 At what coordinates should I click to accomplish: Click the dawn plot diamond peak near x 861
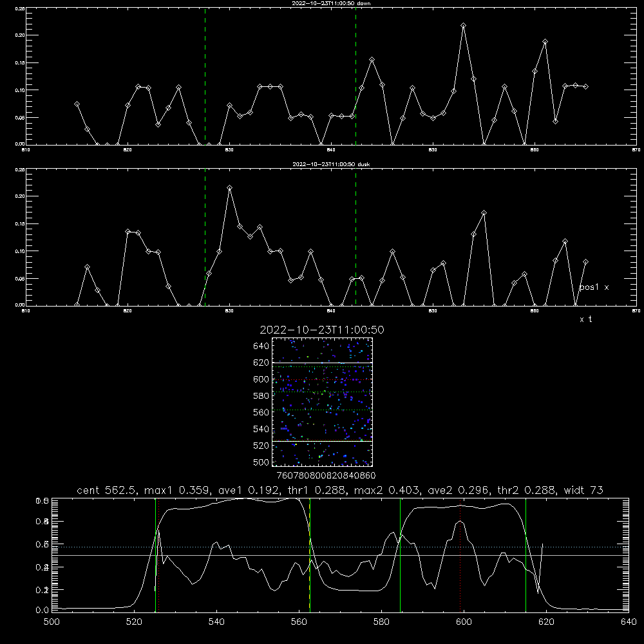coord(545,41)
